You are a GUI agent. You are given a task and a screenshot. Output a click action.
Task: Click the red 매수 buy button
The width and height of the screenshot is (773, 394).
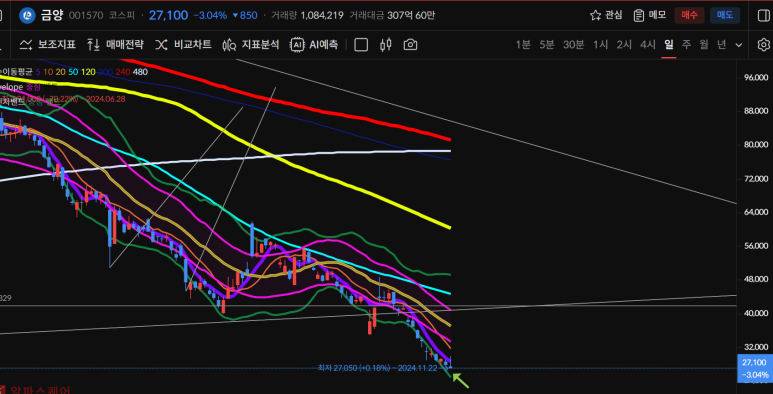(689, 15)
